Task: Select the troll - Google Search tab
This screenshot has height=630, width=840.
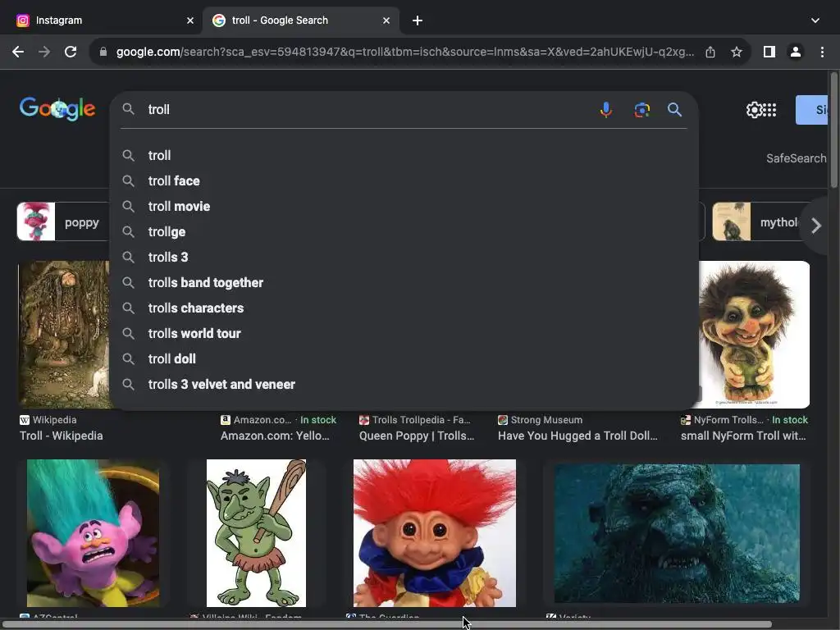Action: [300, 21]
